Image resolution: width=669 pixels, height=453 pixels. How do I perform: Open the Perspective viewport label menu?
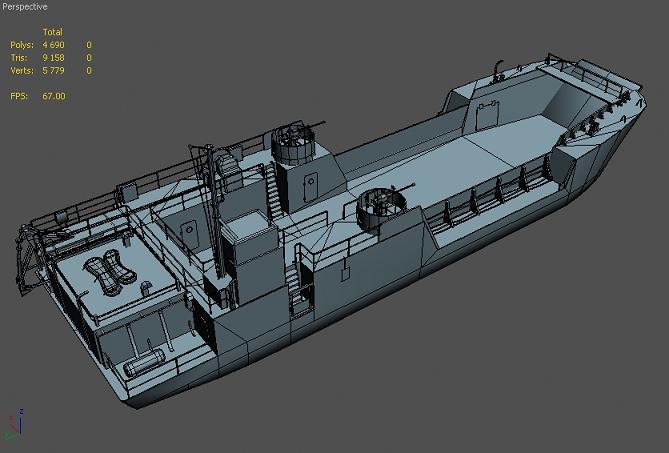24,6
